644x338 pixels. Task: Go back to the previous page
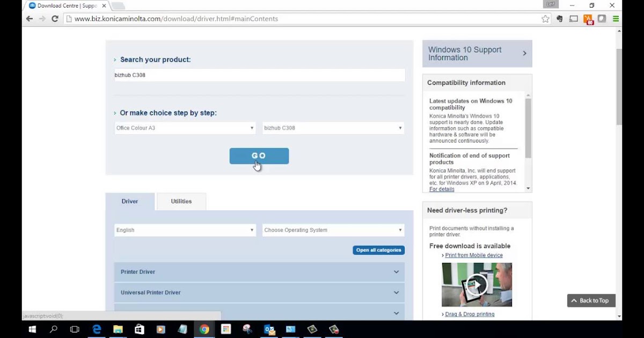[x=30, y=18]
